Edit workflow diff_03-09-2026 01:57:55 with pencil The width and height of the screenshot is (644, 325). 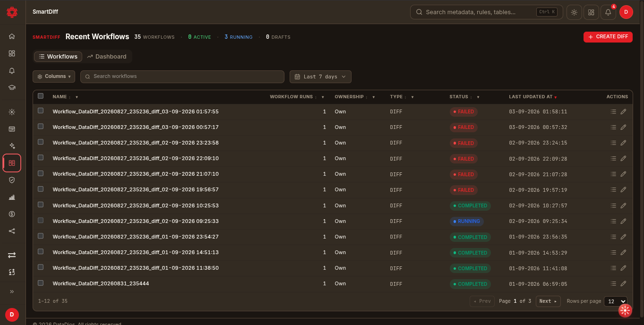(623, 111)
